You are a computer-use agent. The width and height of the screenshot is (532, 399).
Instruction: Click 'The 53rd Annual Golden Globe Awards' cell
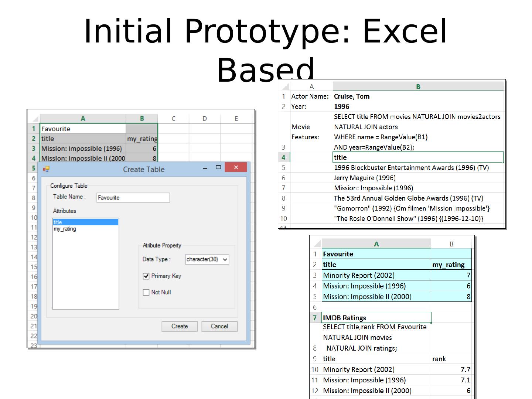pyautogui.click(x=419, y=198)
